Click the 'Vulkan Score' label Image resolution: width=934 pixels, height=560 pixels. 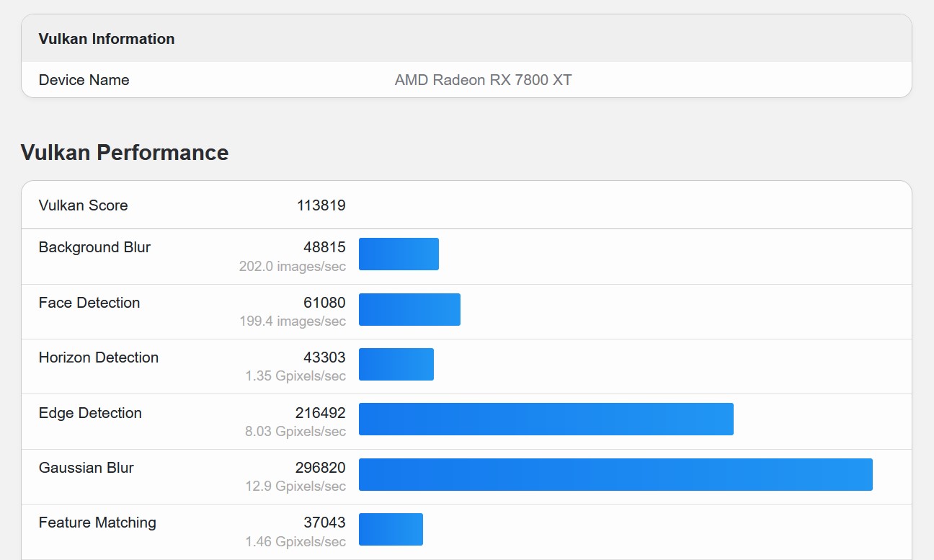(84, 205)
